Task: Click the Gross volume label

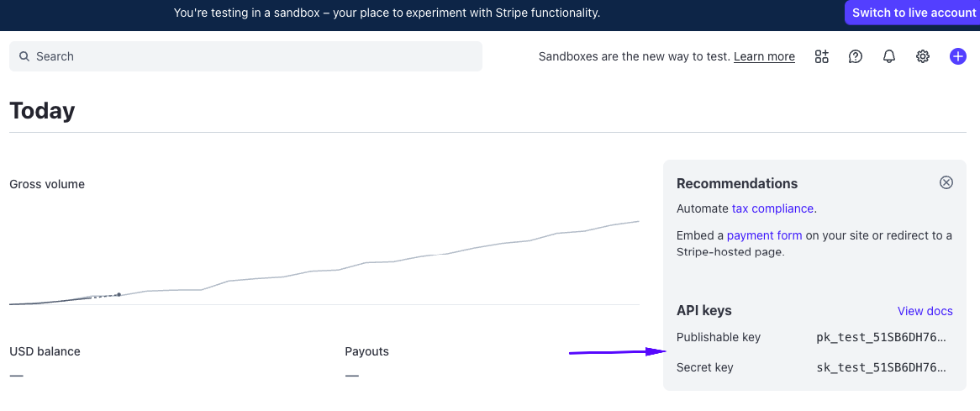Action: coord(47,184)
